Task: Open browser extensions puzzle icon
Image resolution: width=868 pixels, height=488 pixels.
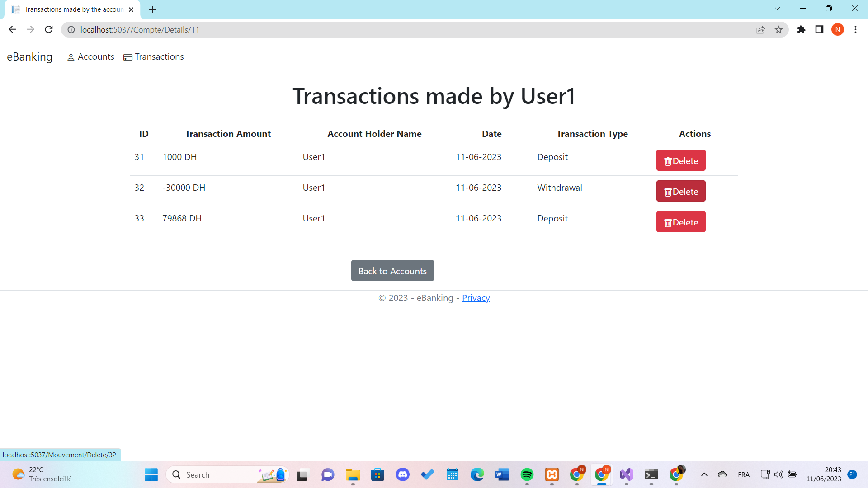Action: click(x=801, y=30)
